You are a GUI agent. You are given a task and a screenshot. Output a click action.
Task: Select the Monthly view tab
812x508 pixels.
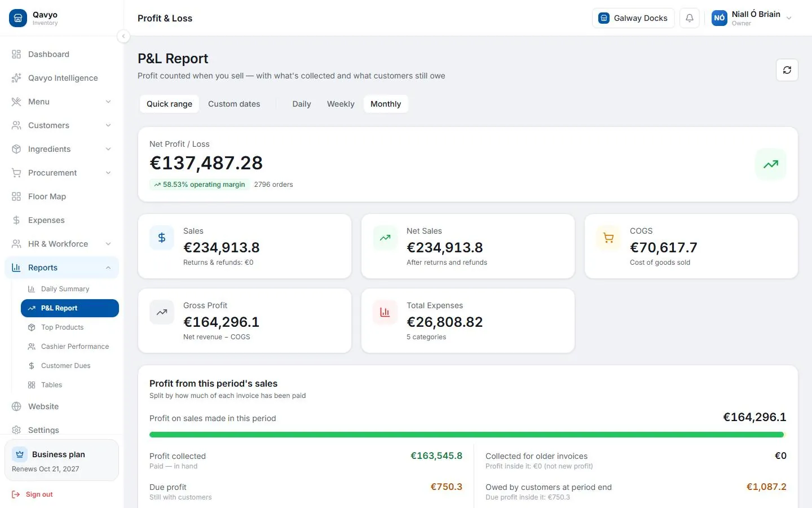pos(386,104)
